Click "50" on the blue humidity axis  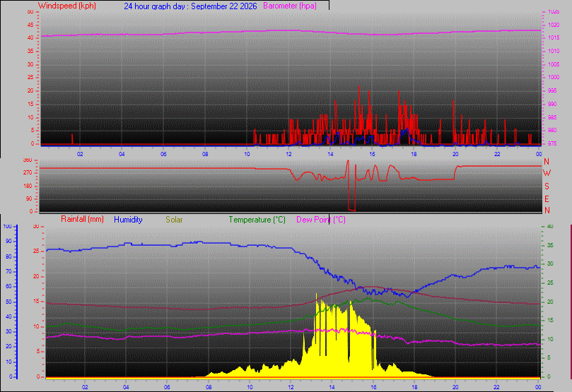point(8,302)
